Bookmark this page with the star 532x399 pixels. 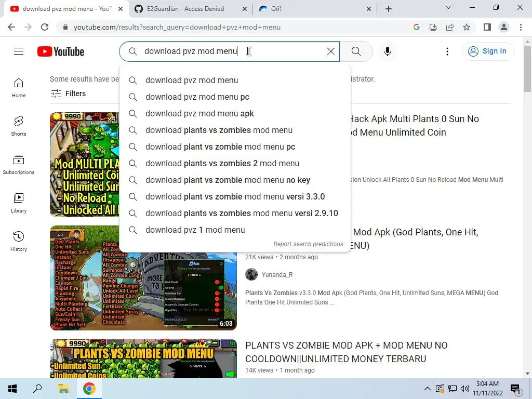pos(467,27)
